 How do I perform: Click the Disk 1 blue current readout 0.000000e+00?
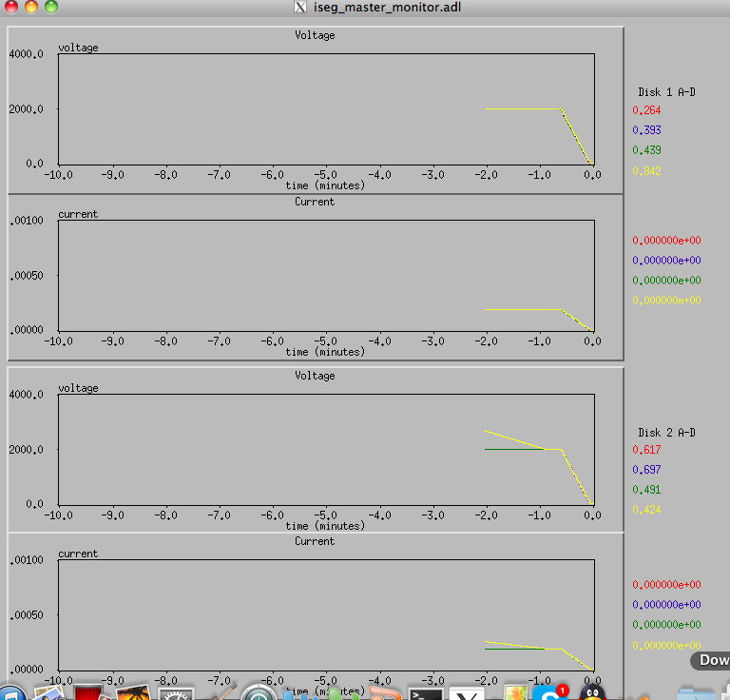tap(666, 261)
